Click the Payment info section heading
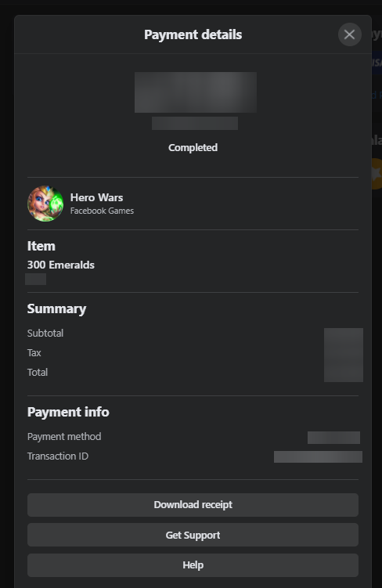382x588 pixels. coord(68,412)
